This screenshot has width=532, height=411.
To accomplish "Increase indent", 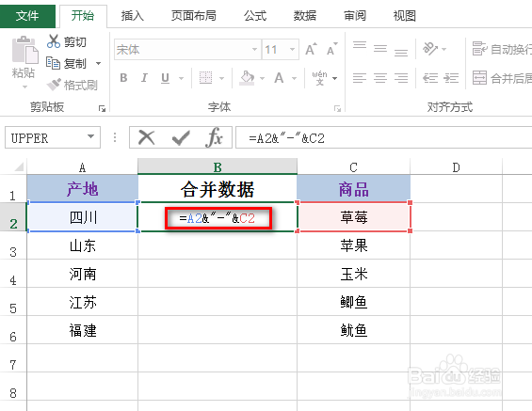I will point(451,78).
